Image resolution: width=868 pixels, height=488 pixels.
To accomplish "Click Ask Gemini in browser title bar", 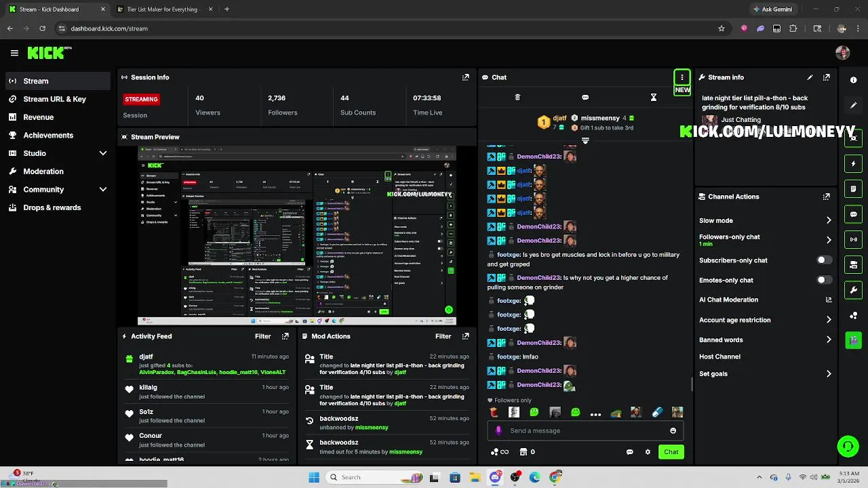I will (772, 9).
